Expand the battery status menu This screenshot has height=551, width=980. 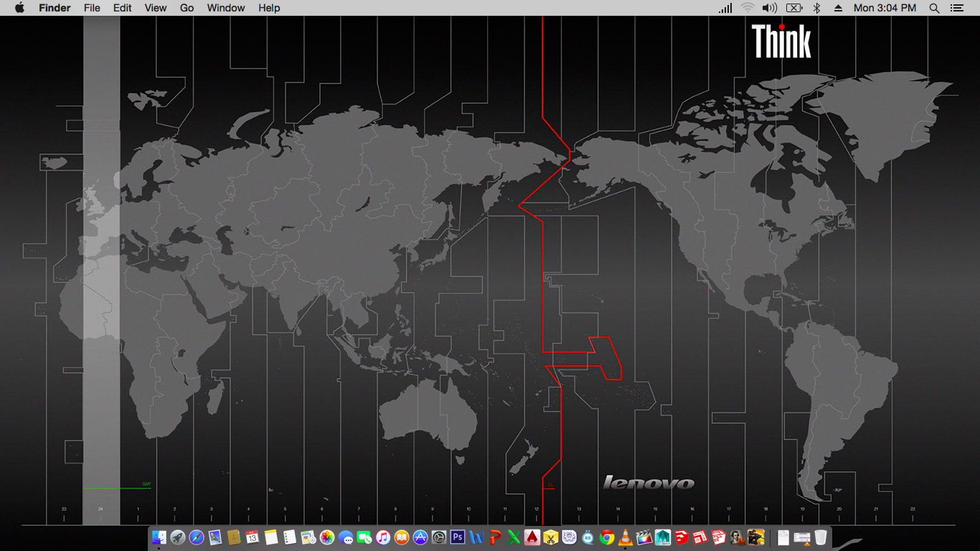pos(793,8)
